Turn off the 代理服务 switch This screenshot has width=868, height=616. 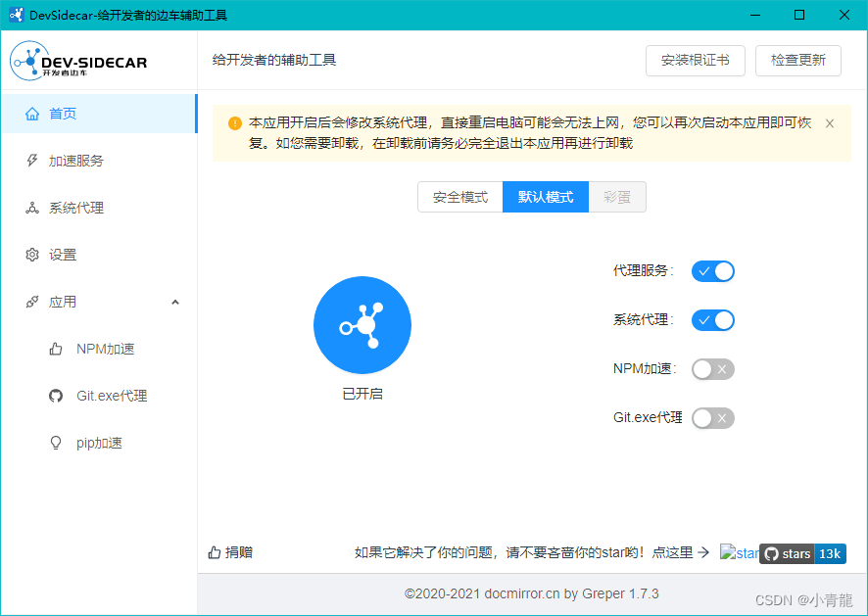tap(713, 271)
